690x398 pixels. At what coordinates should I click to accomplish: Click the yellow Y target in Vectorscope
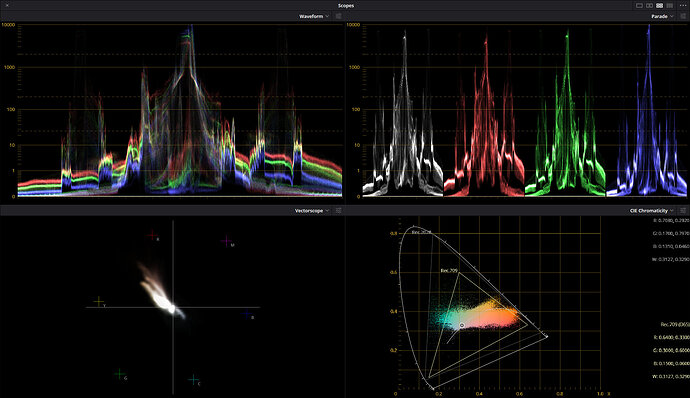coord(99,302)
